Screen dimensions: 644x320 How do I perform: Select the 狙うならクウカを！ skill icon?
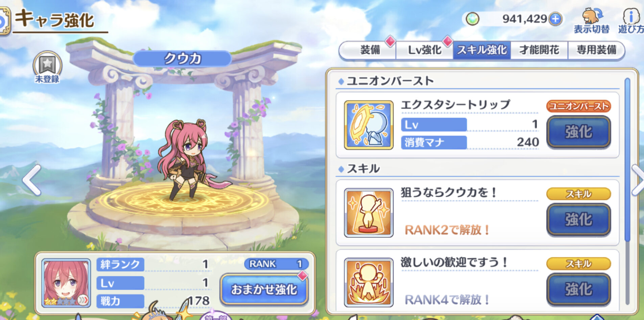[x=368, y=213]
